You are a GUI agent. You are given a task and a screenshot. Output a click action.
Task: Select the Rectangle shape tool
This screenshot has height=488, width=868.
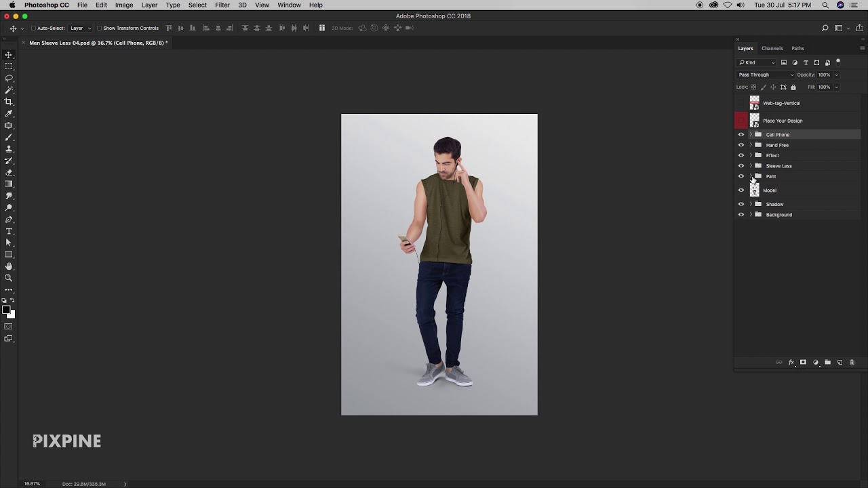[x=9, y=255]
